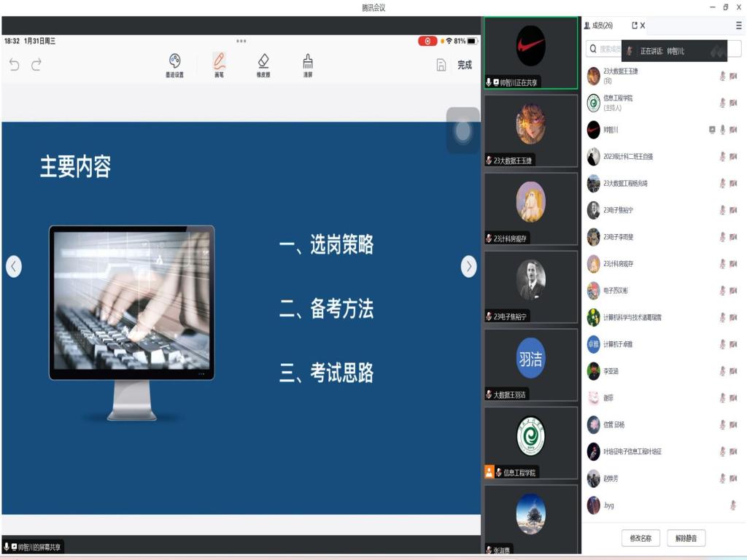Go to next slide with right chevron
747x560 pixels.
click(x=468, y=267)
